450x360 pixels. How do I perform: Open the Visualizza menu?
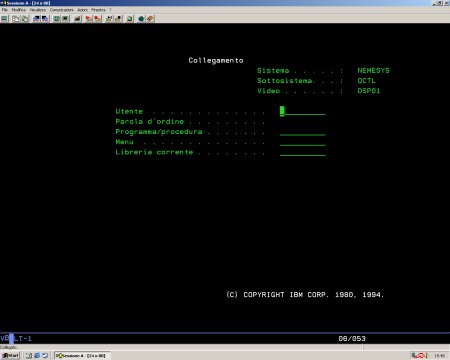coord(38,10)
